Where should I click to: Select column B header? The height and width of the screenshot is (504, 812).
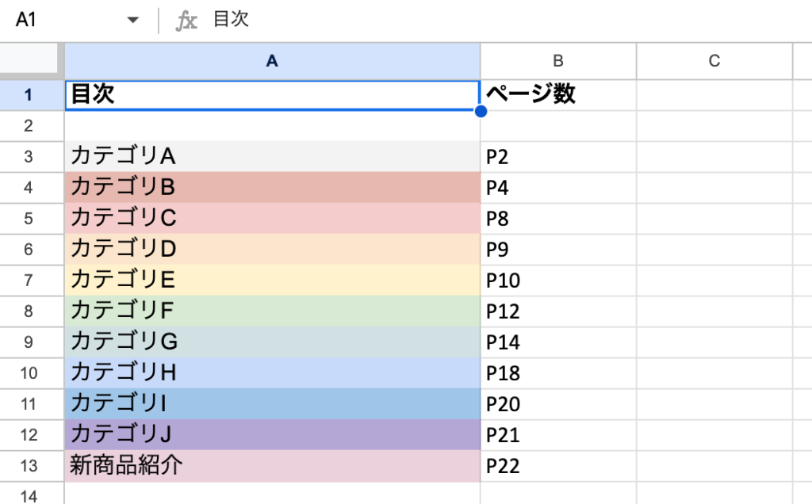pyautogui.click(x=557, y=60)
